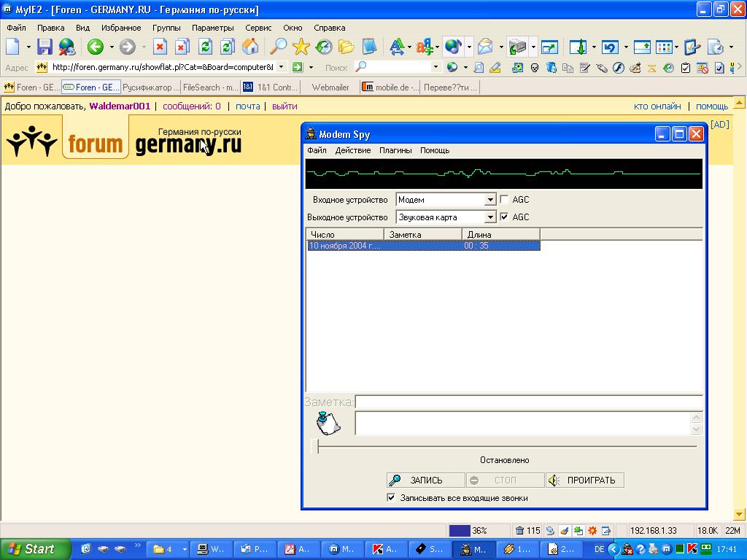The height and width of the screenshot is (560, 747).
Task: Click the Mail envelope toolbar icon
Action: point(485,47)
